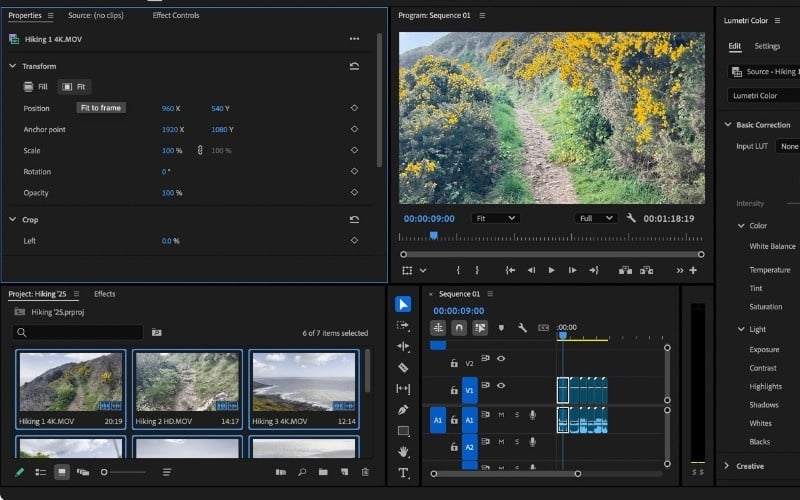This screenshot has height=500, width=800.
Task: Open the Input LUT dropdown
Action: 788,146
